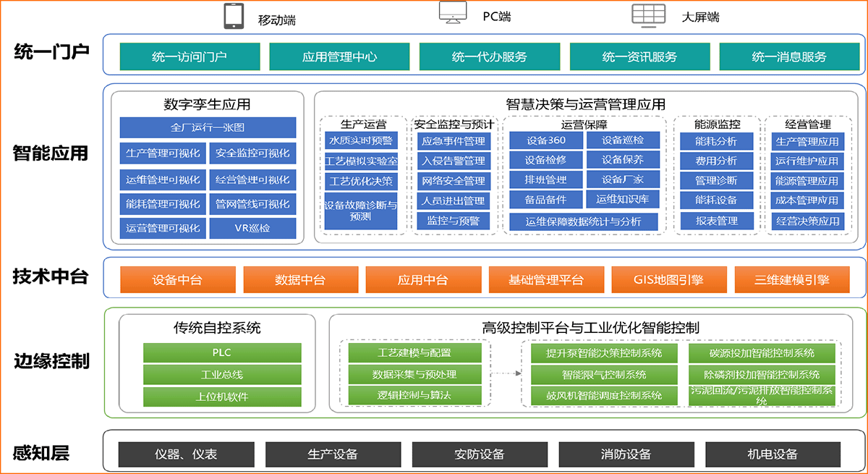Screen dimensions: 868x474
Task: Select the orange 数据中台 block
Action: click(x=300, y=279)
